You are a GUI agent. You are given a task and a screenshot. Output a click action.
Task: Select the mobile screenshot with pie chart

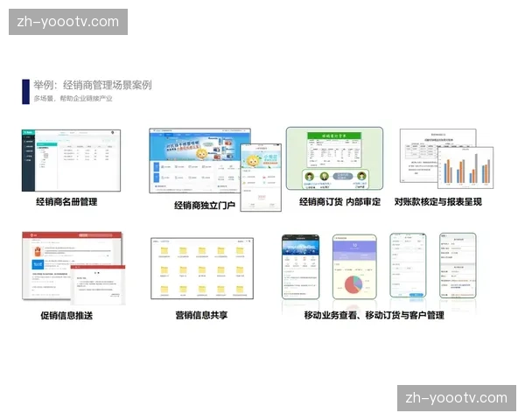354,267
